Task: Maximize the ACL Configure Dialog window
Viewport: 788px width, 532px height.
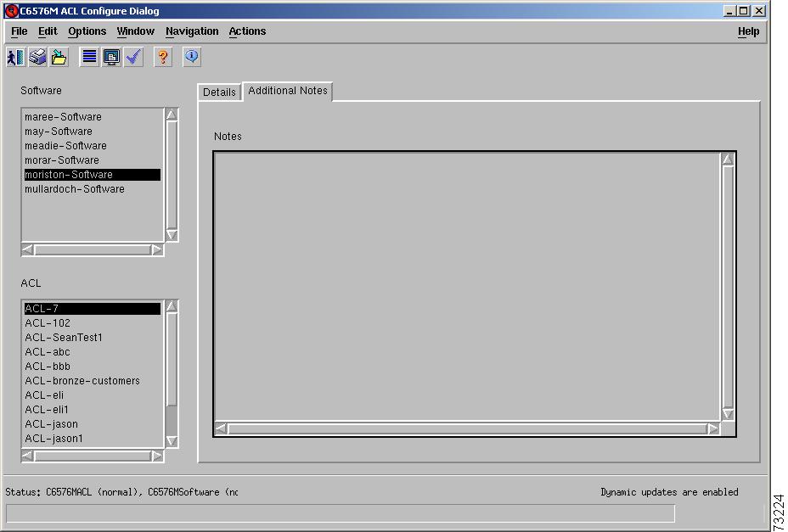Action: tap(743, 10)
